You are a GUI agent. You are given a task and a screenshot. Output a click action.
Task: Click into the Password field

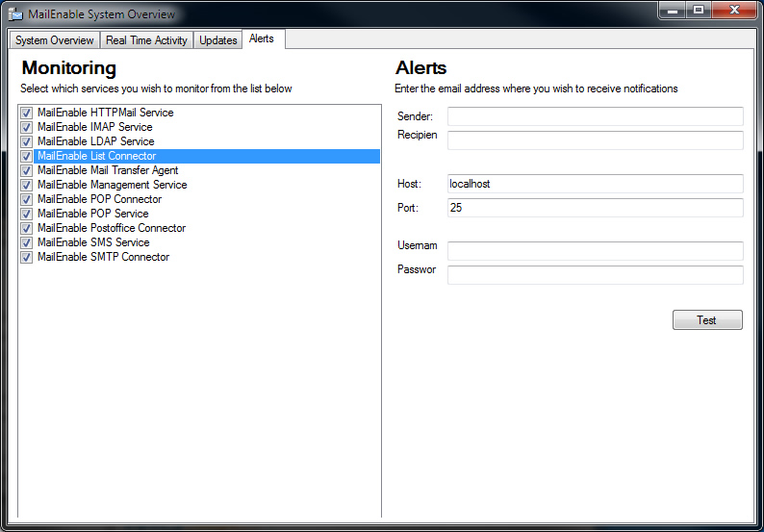tap(595, 275)
